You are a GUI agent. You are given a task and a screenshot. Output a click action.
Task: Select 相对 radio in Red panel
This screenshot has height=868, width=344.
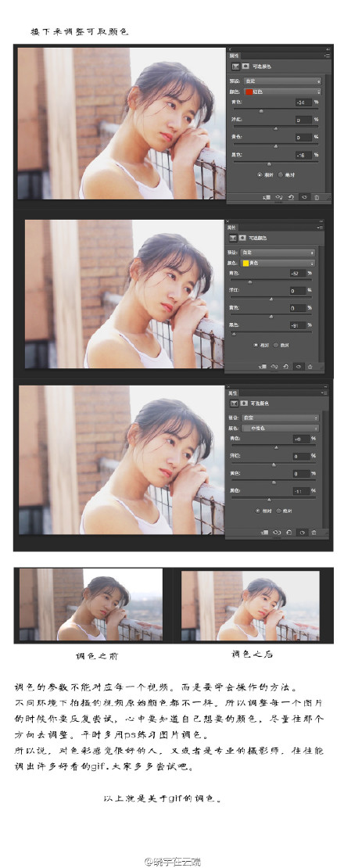click(x=260, y=175)
